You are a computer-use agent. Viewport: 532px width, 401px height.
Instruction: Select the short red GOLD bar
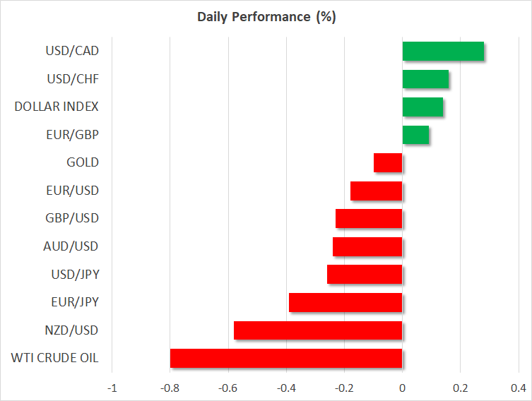(x=388, y=163)
